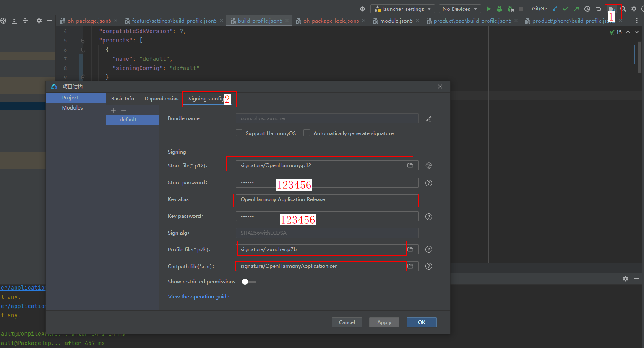The width and height of the screenshot is (644, 348).
Task: Enable the Support HarmonyOS checkbox
Action: pos(239,133)
